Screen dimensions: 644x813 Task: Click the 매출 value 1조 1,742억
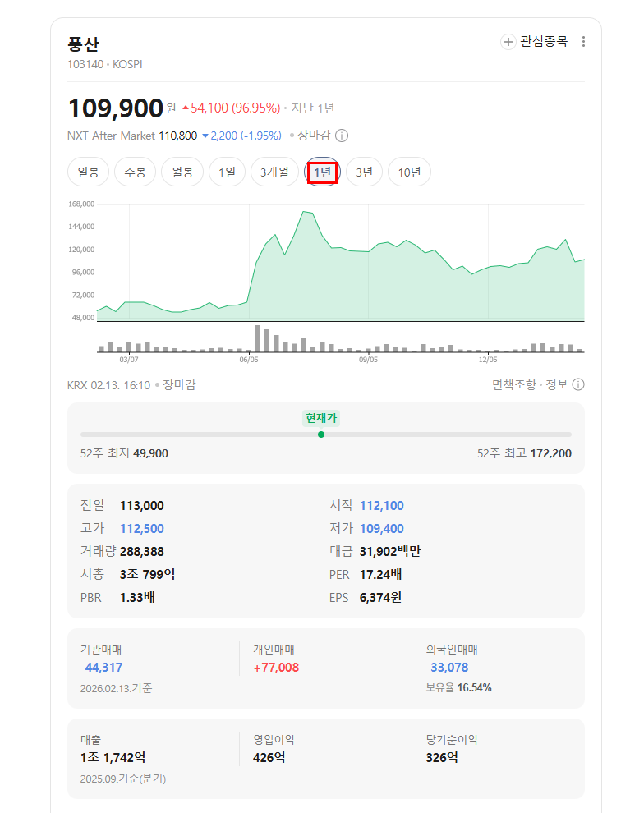[x=113, y=757]
